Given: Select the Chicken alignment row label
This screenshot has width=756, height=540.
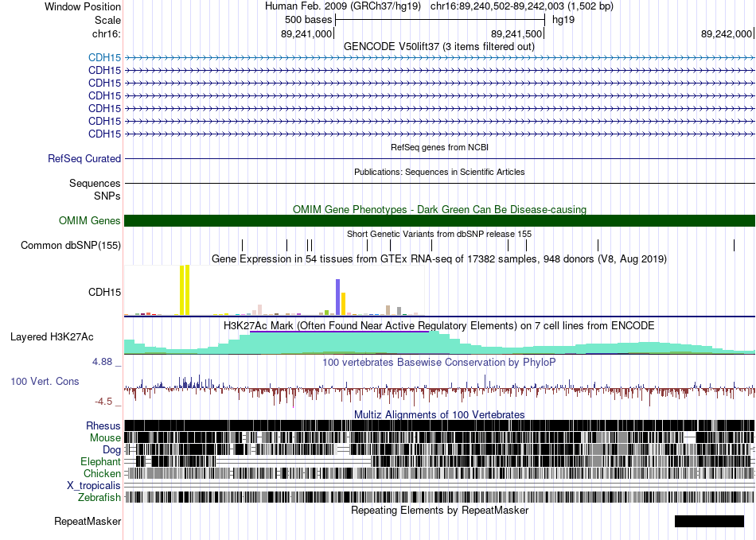Looking at the screenshot, I should tap(102, 473).
